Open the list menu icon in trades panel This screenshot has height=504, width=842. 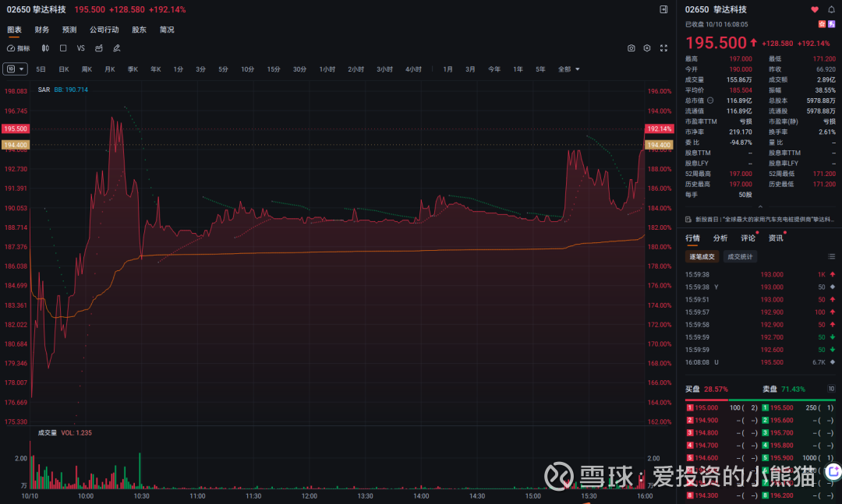coord(831,256)
